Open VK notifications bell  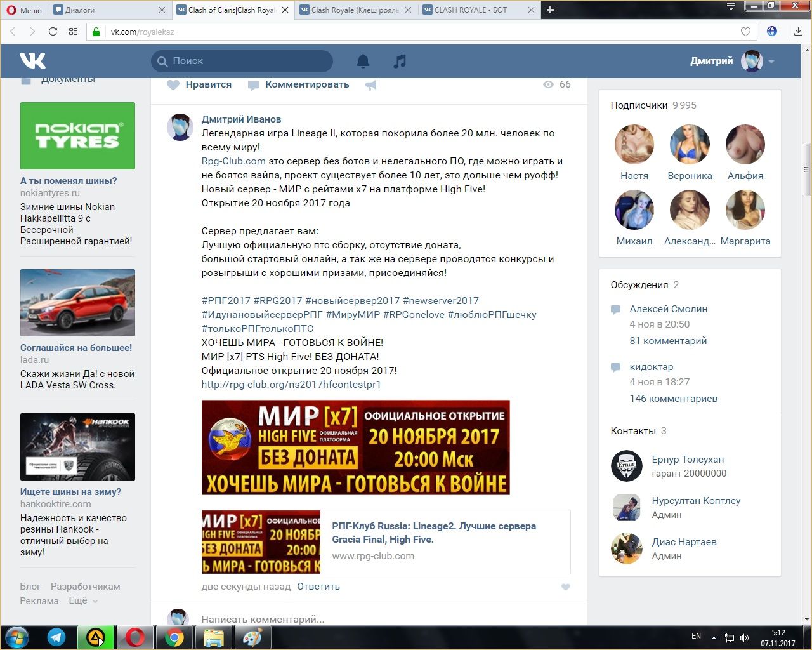point(363,61)
